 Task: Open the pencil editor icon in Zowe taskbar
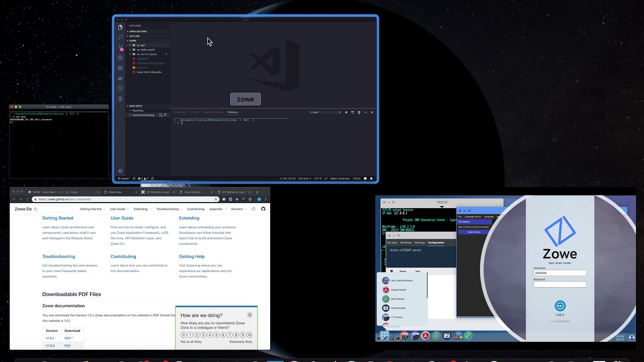click(x=468, y=336)
